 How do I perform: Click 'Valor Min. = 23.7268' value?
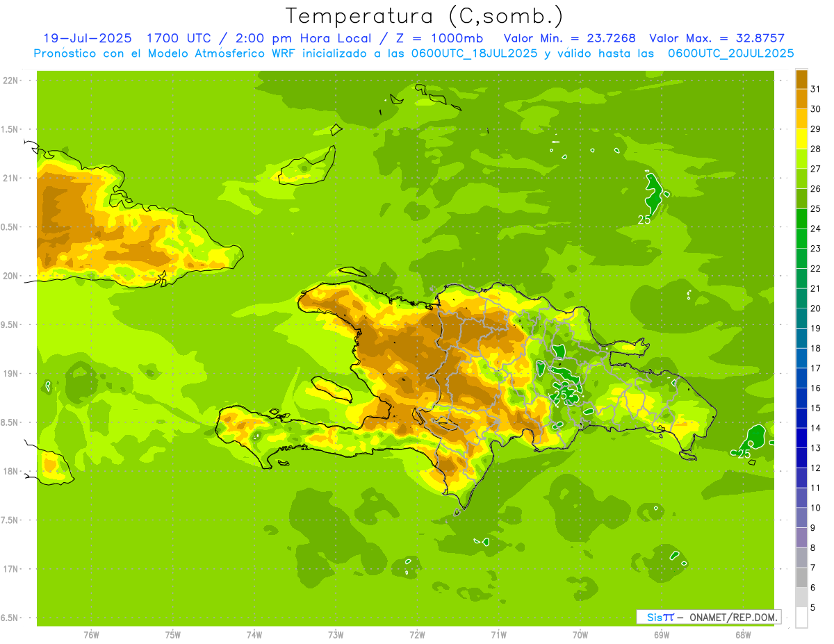pos(569,38)
